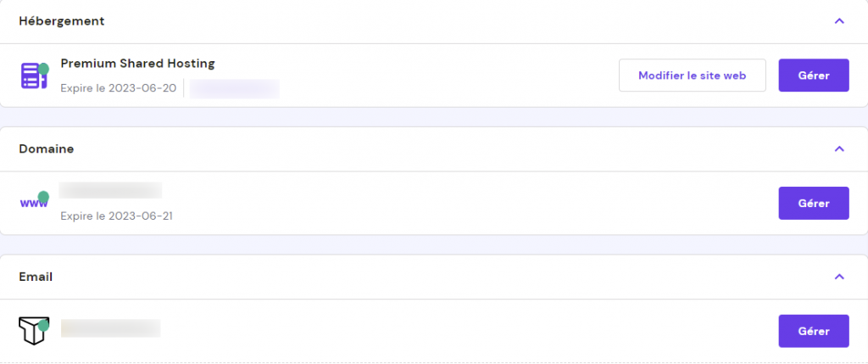Select the blurred domain name in Domaine
This screenshot has width=868, height=364.
click(x=111, y=191)
